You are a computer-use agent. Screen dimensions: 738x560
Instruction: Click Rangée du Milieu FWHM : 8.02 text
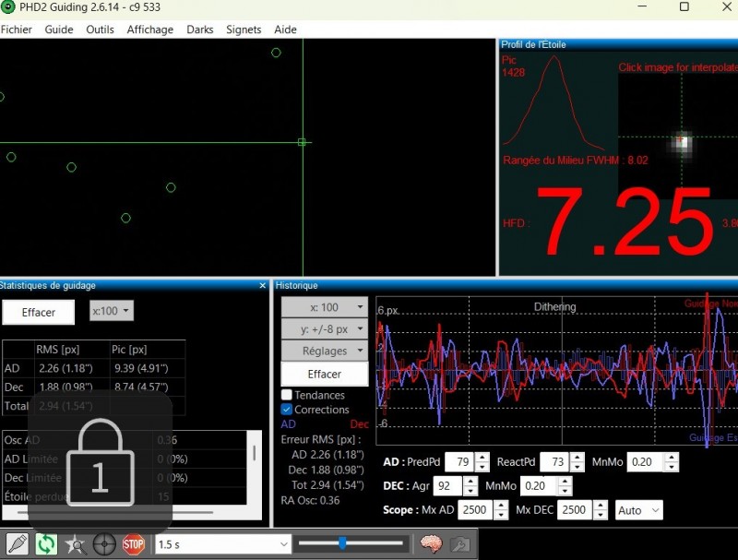point(576,161)
